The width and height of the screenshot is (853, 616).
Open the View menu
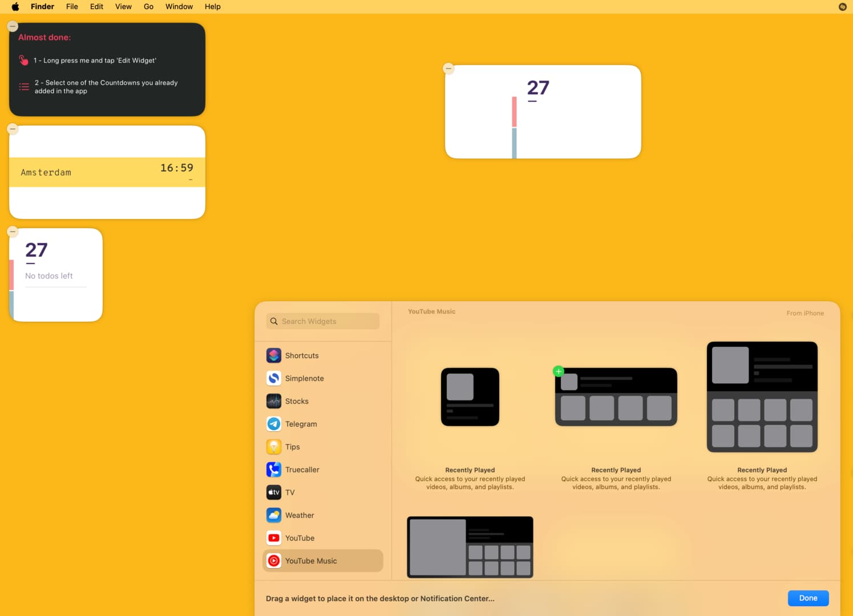(x=123, y=7)
